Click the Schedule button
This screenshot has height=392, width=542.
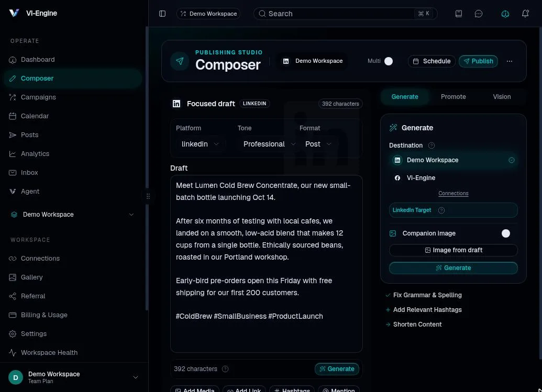432,61
